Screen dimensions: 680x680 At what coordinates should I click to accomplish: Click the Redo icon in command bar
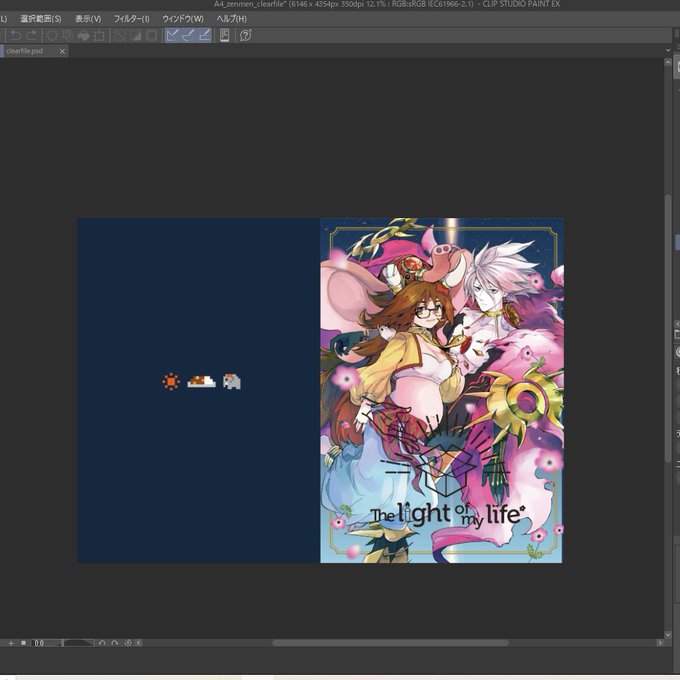pos(32,36)
